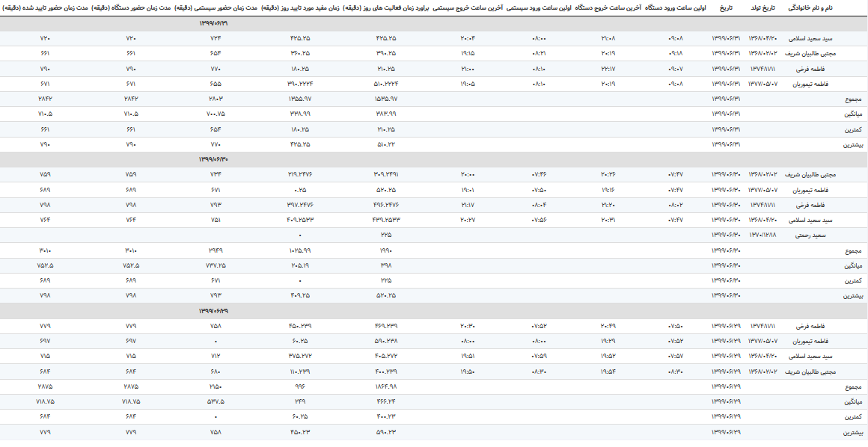Click the 'مجموع' label in the ۰۶/۳۱ group
This screenshot has height=447, width=868.
coord(855,99)
